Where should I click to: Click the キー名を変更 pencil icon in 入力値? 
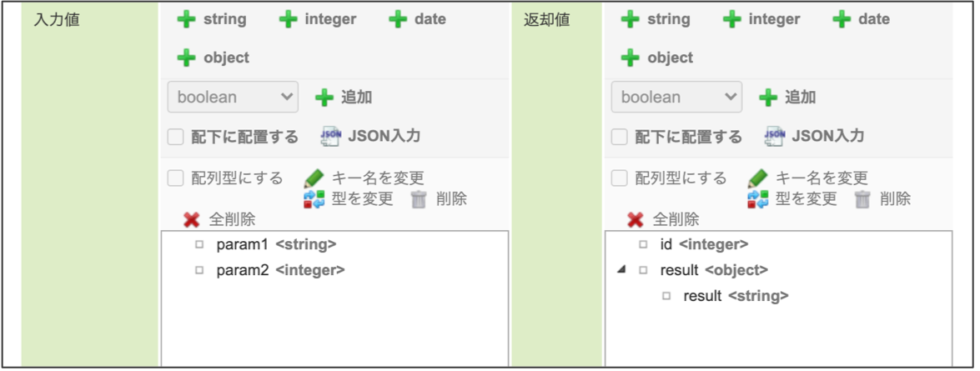[314, 178]
